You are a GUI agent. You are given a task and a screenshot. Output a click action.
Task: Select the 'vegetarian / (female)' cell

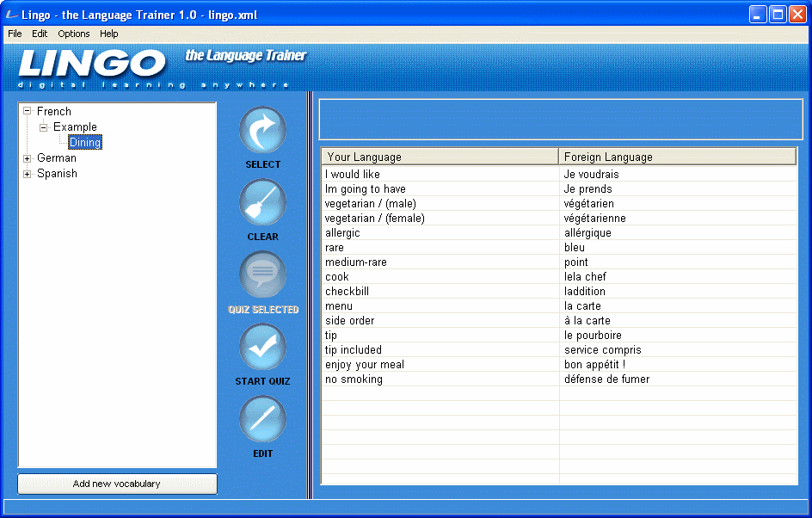[440, 218]
